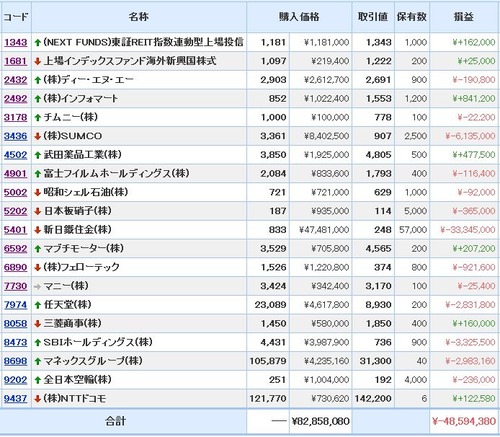This screenshot has height=437, width=500.
Task: Open stock code link 8473
Action: point(16,342)
